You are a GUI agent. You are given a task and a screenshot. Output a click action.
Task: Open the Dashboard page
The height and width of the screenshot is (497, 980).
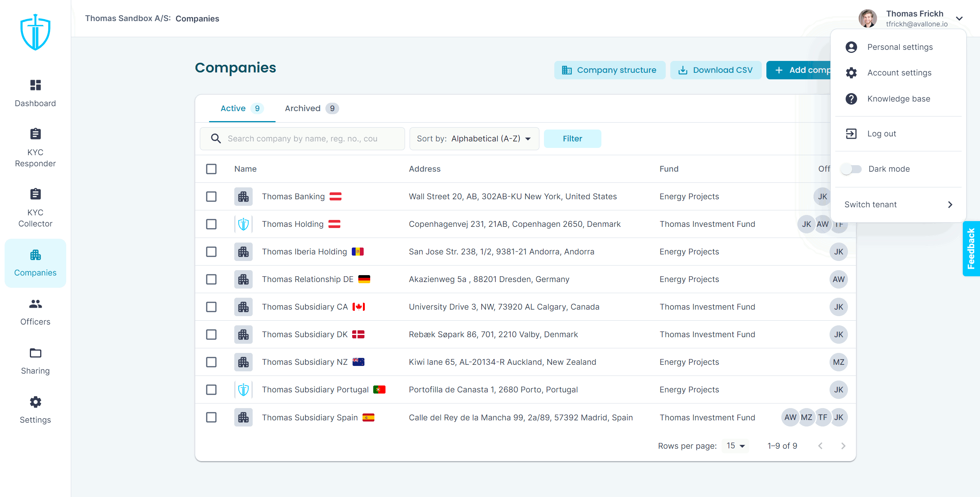coord(35,93)
